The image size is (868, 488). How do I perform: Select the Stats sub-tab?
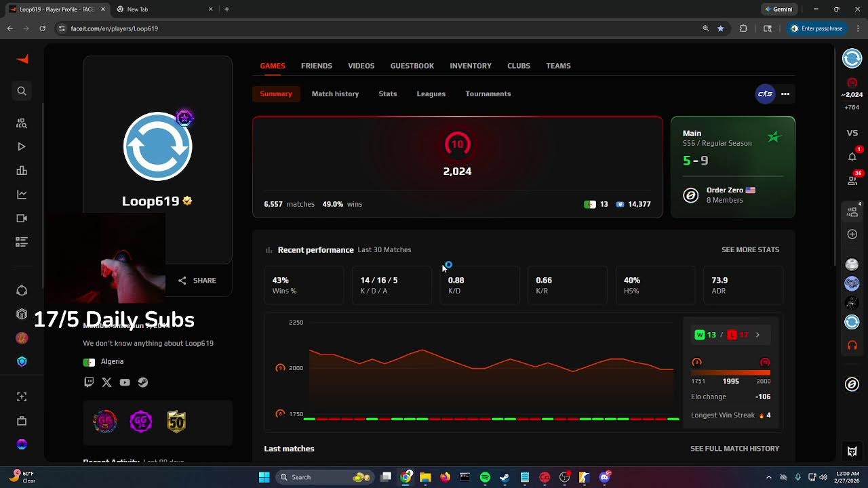[388, 94]
